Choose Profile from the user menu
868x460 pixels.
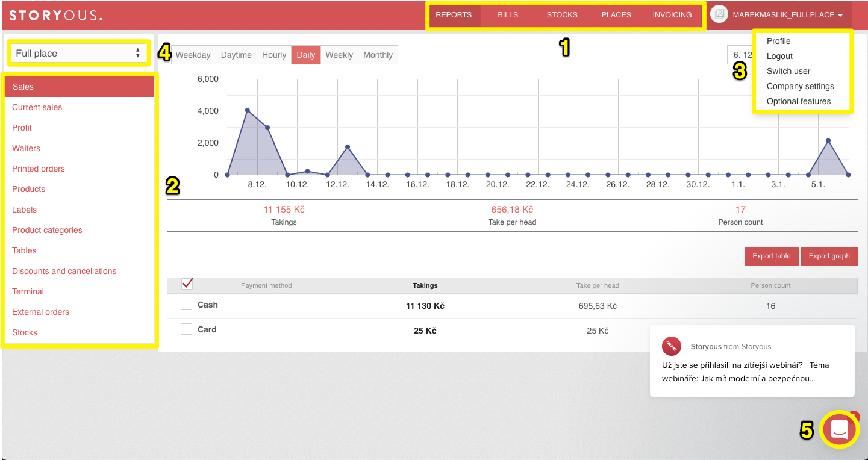(778, 41)
